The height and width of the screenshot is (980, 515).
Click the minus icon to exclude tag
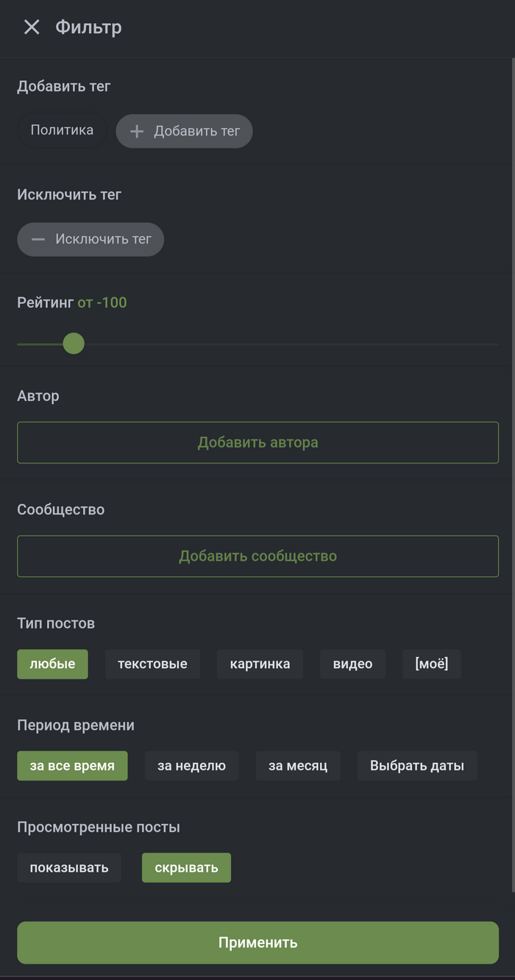click(x=38, y=239)
